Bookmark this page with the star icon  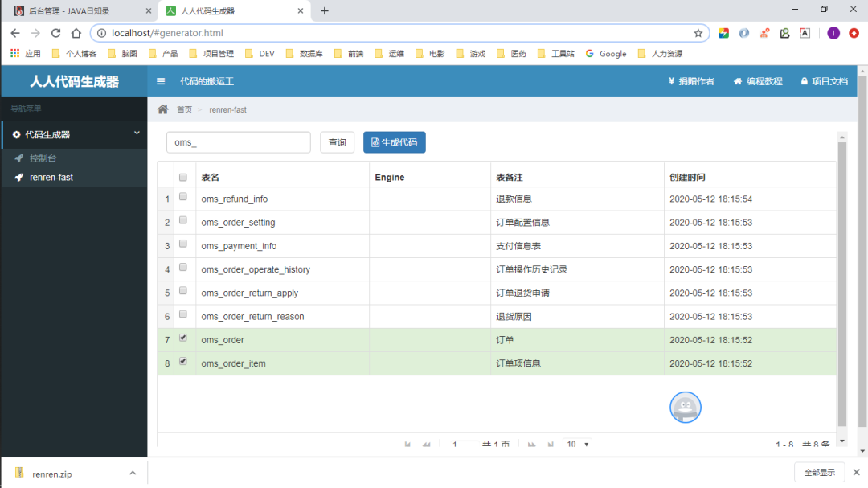tap(698, 33)
